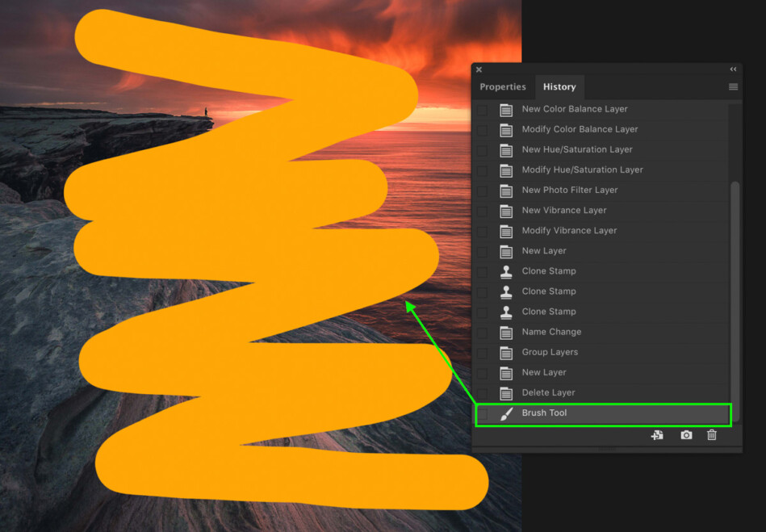Viewport: 766px width, 532px height.
Task: Click the document icon next to New Photo Filter Layer
Action: point(504,190)
